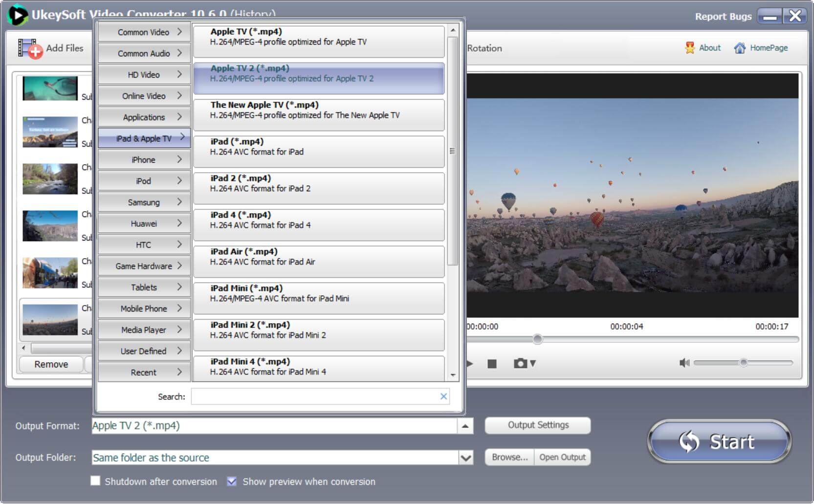Click Browse button for output folder
The height and width of the screenshot is (504, 814).
[509, 457]
